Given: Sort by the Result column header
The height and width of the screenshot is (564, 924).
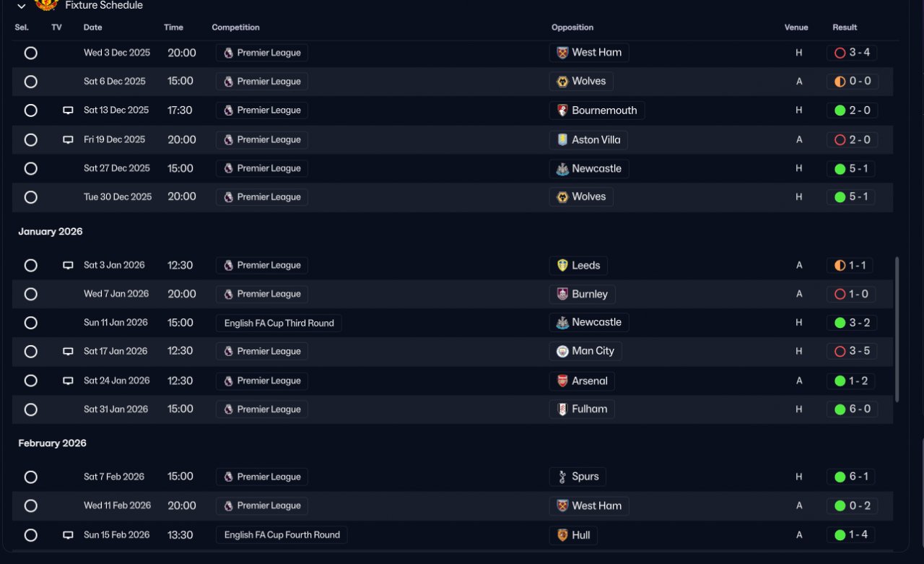Looking at the screenshot, I should (845, 27).
